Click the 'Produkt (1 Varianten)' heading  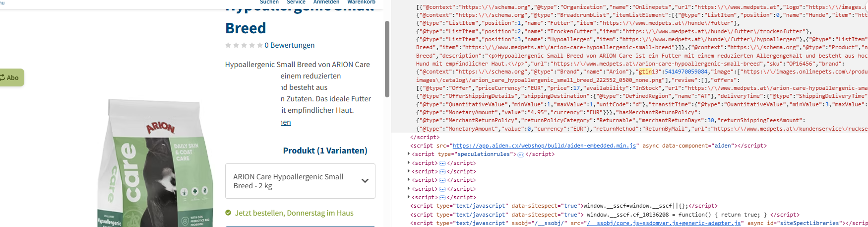[325, 151]
